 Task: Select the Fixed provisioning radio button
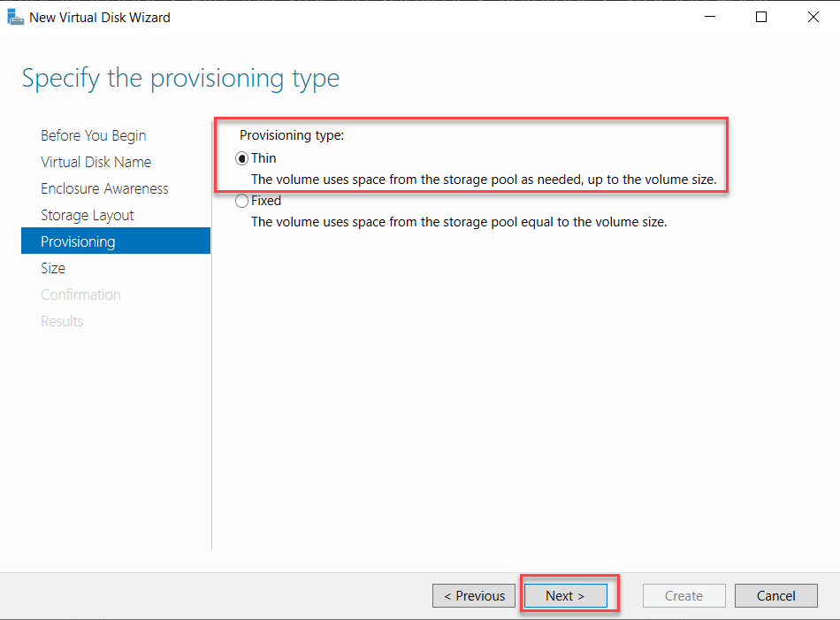point(242,201)
